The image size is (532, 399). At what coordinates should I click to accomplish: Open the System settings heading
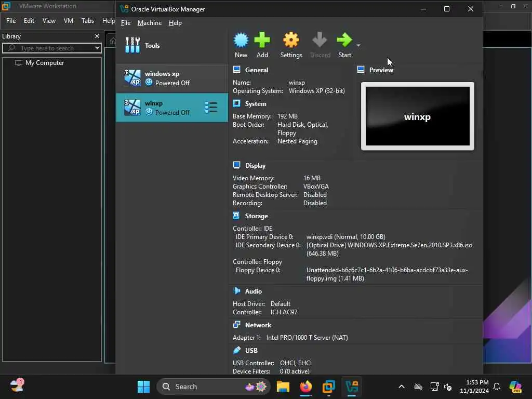[x=256, y=104]
